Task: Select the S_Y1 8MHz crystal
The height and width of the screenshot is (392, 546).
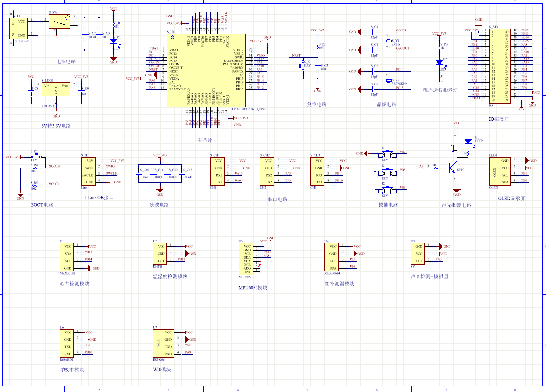Action: point(389,41)
